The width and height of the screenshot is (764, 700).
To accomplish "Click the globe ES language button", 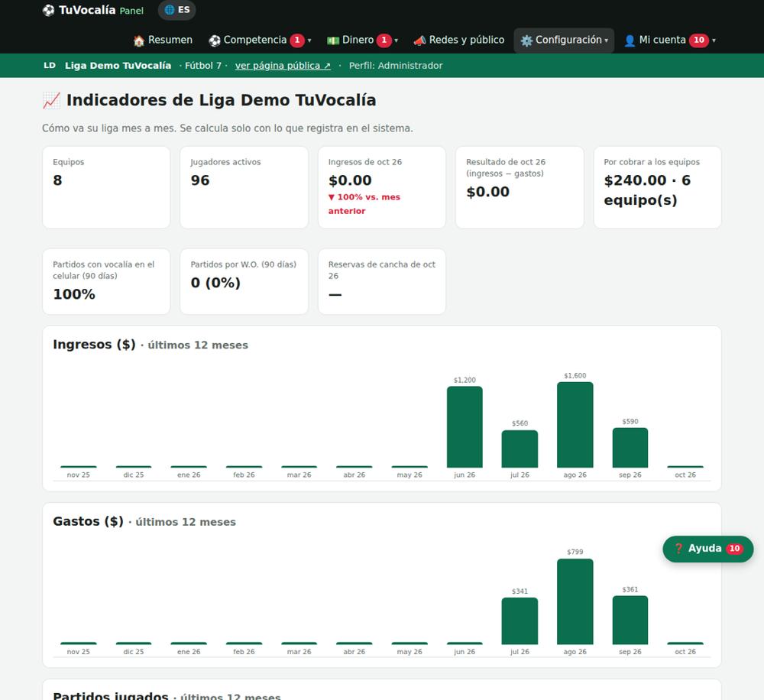I will [x=177, y=10].
